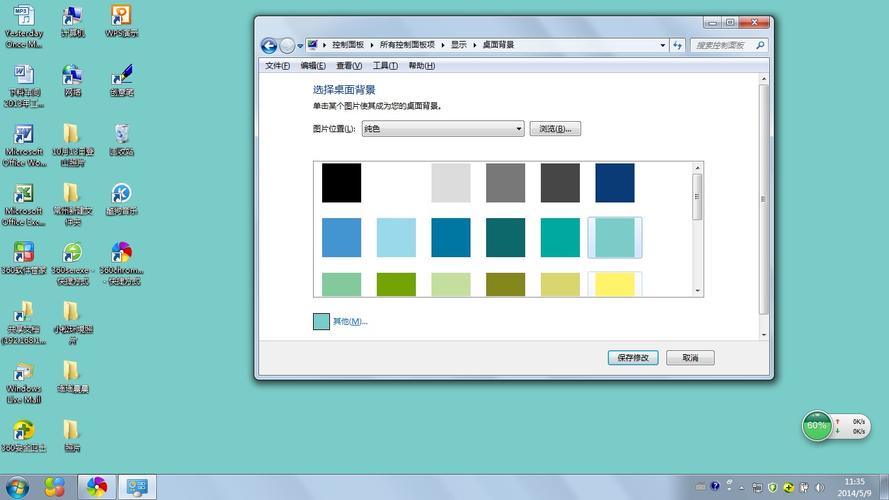889x500 pixels.
Task: Open the Recycle Bin desktop icon
Action: coord(121,136)
